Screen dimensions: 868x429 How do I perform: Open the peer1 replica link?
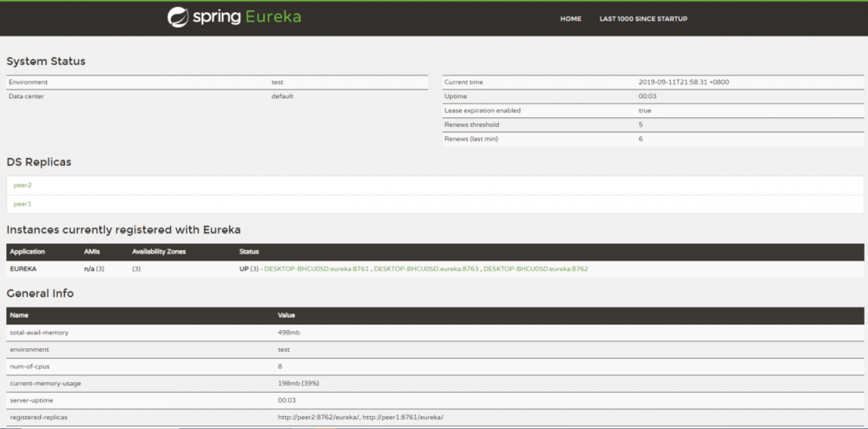[23, 204]
